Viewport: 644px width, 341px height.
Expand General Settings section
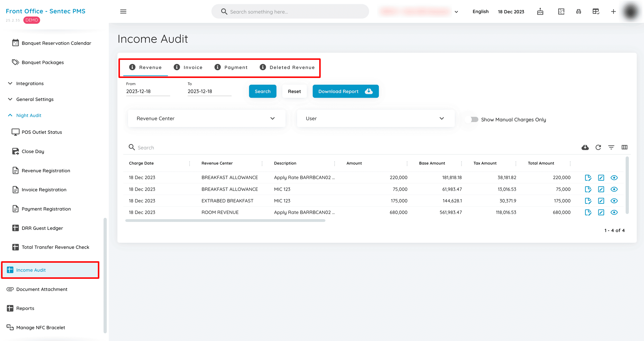coord(31,99)
